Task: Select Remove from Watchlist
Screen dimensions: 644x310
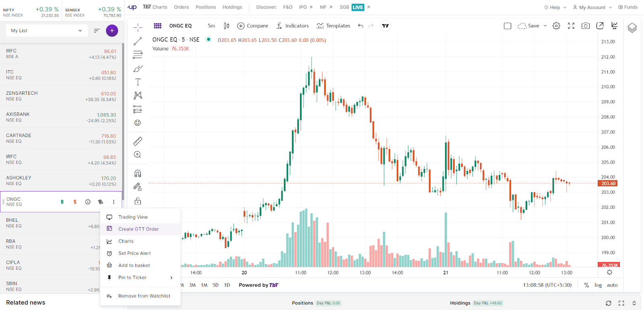Action: pyautogui.click(x=140, y=296)
